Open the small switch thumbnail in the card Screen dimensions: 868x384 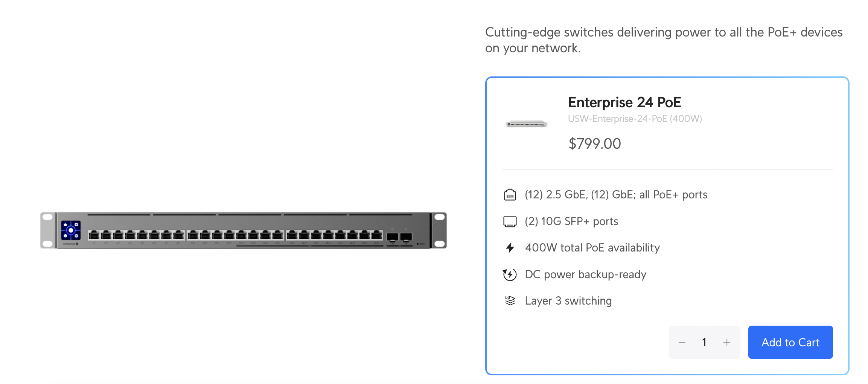[526, 124]
